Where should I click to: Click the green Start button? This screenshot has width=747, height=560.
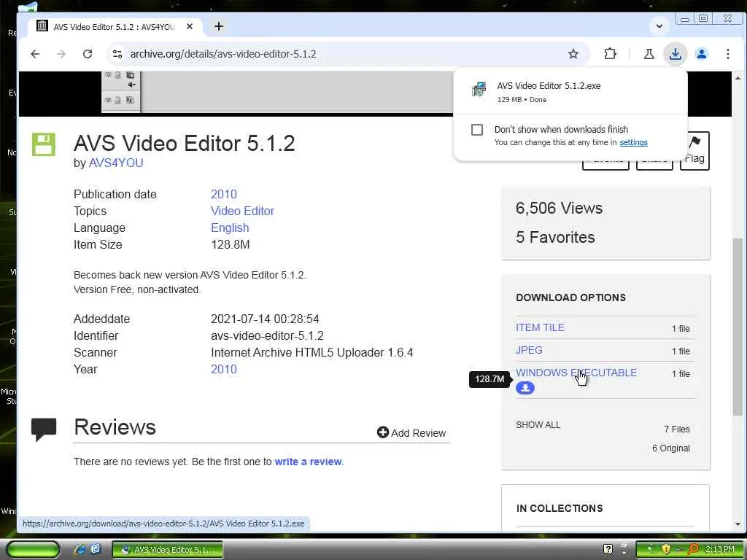(33, 550)
